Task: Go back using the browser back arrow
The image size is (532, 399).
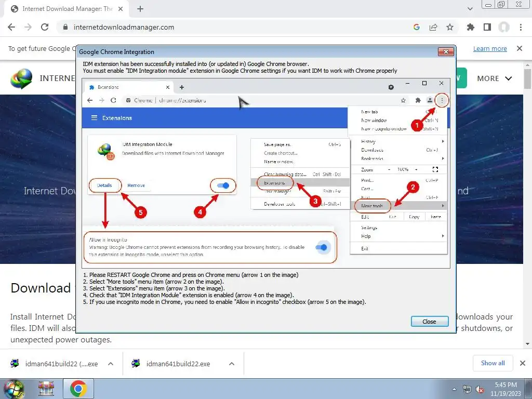Action: 11,27
